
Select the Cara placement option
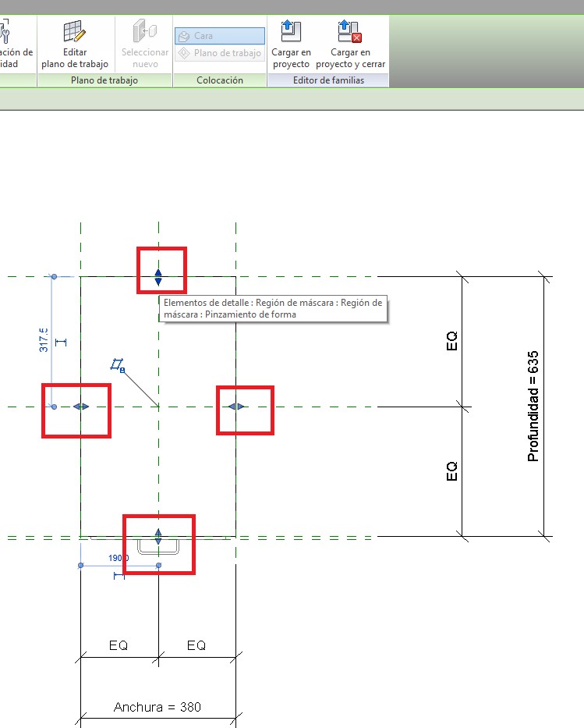[219, 36]
